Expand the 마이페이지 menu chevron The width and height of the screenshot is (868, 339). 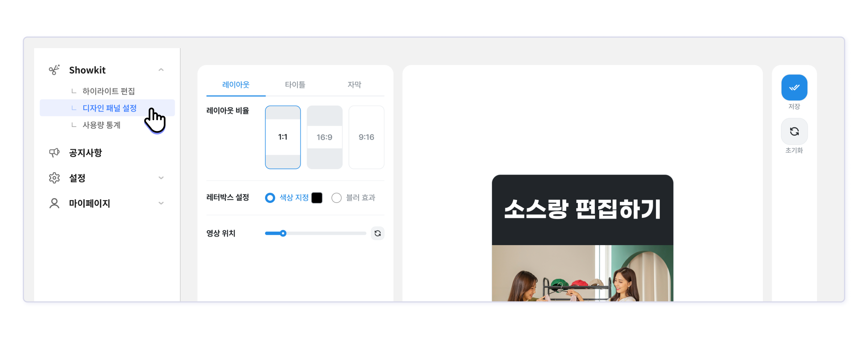[161, 203]
